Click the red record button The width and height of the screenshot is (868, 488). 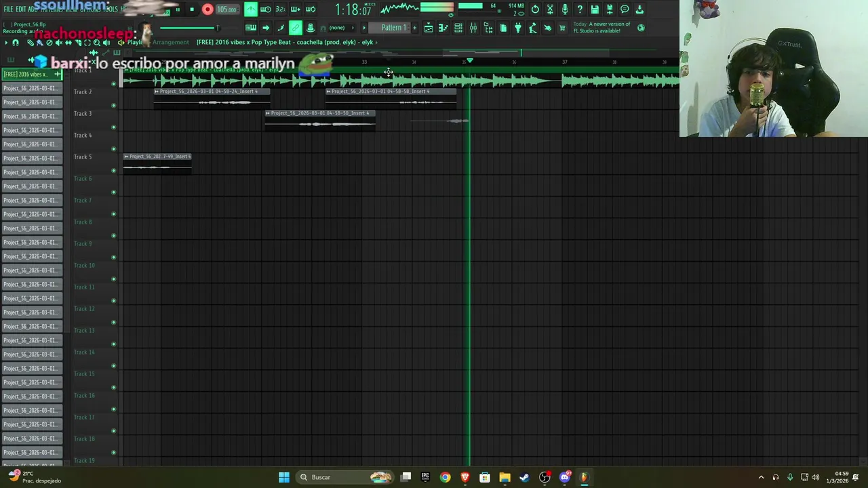[x=208, y=9]
